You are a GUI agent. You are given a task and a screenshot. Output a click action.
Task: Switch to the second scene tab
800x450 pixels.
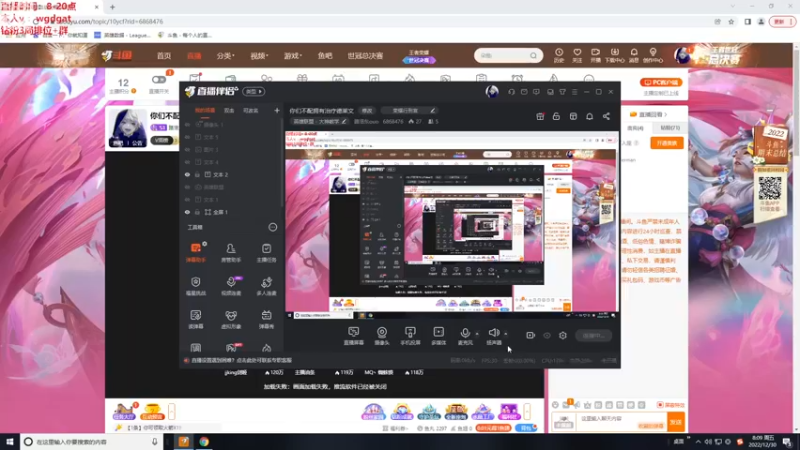229,110
